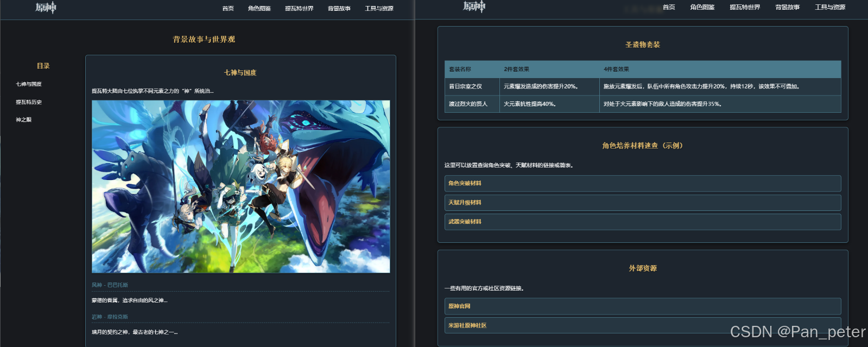This screenshot has width=868, height=347.
Task: Open the 角色突破材料 link
Action: click(643, 183)
